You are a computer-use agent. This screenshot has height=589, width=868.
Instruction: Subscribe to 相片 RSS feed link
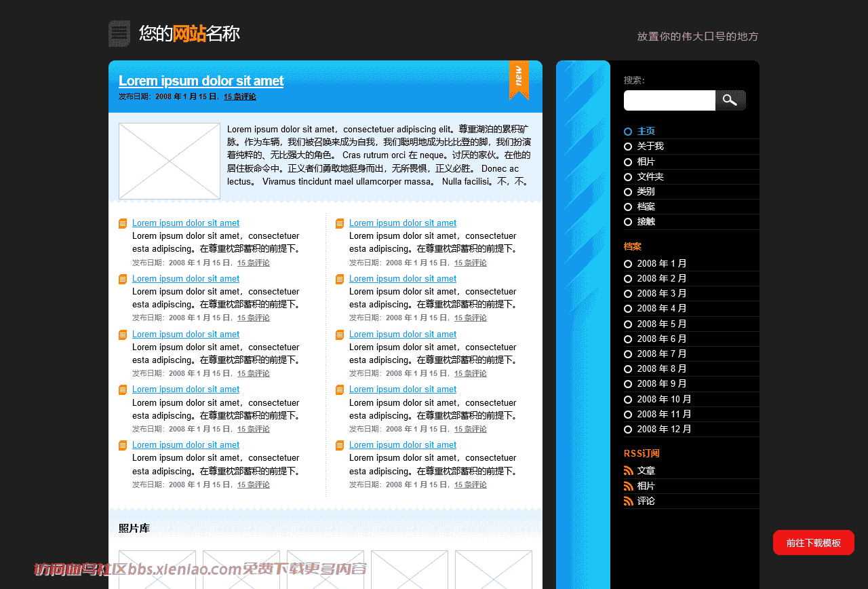click(x=646, y=486)
